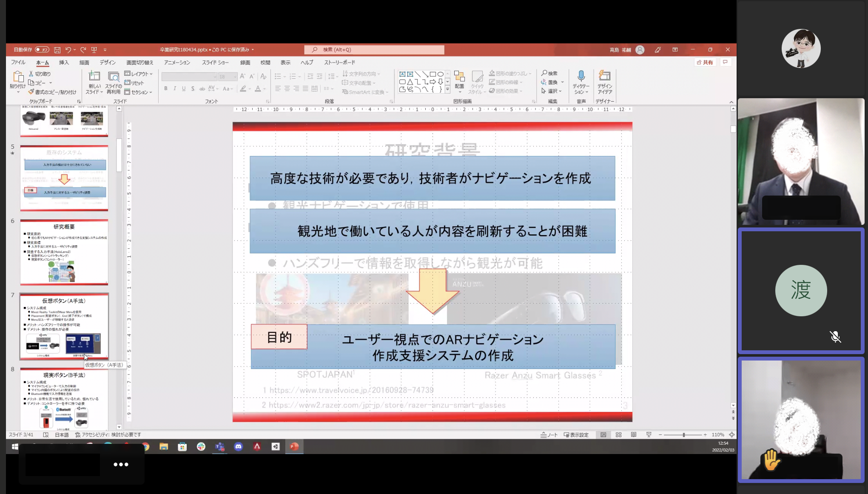Switch to the アニメーション ribbon tab
The height and width of the screenshot is (494, 868).
click(177, 62)
